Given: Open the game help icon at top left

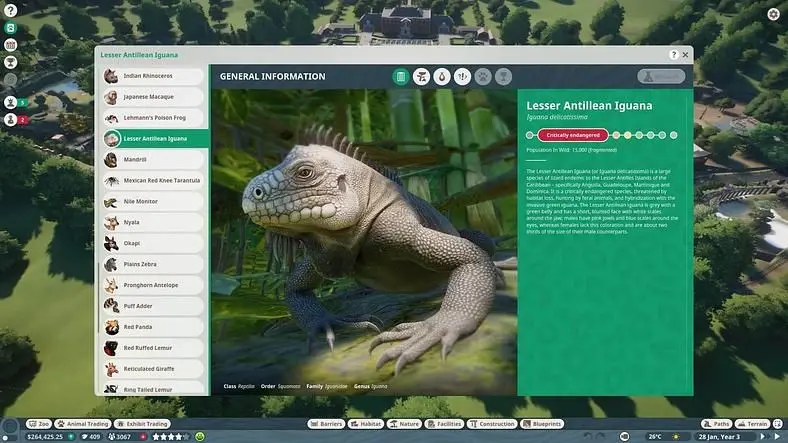Looking at the screenshot, I should pos(11,10).
